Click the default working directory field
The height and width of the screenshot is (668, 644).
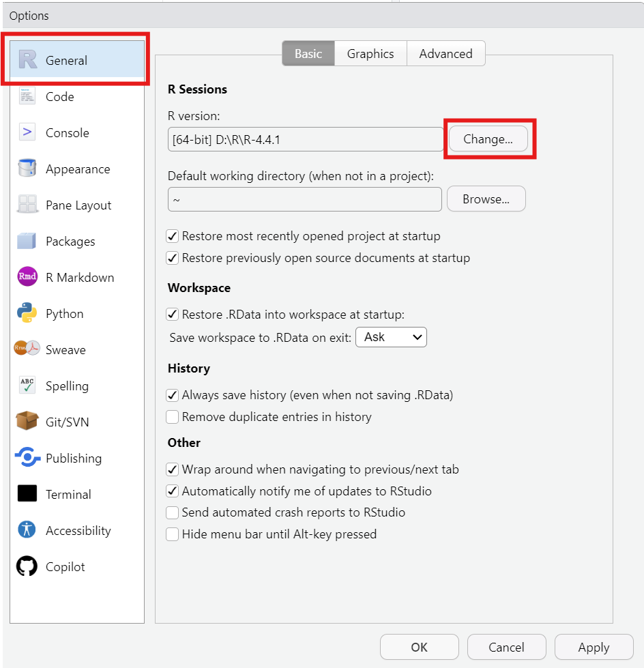pos(304,199)
